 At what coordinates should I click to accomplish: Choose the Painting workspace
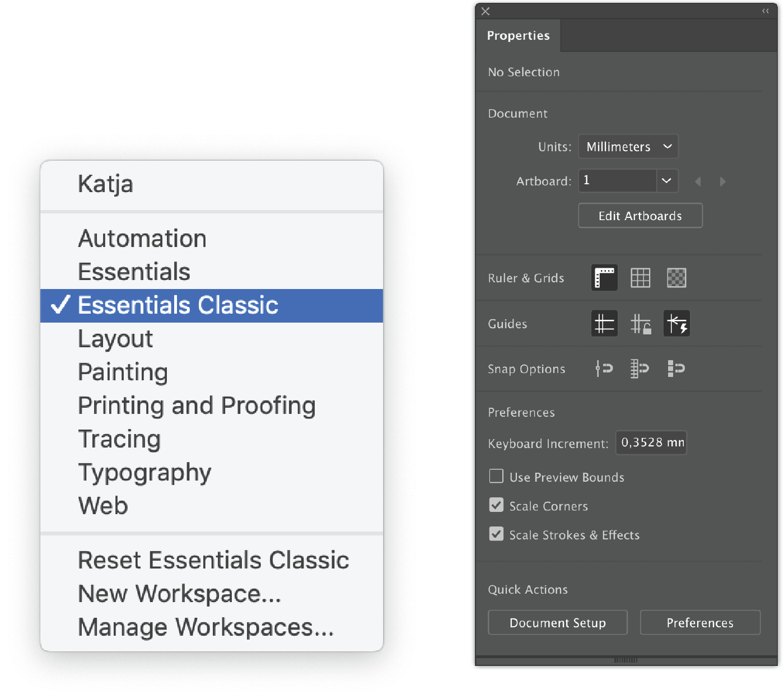212,372
